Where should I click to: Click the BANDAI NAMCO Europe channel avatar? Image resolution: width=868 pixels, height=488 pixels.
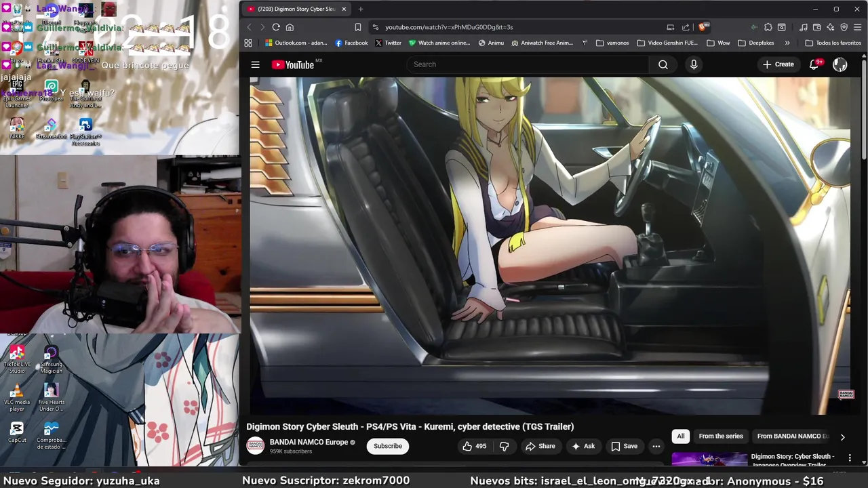[x=255, y=445]
